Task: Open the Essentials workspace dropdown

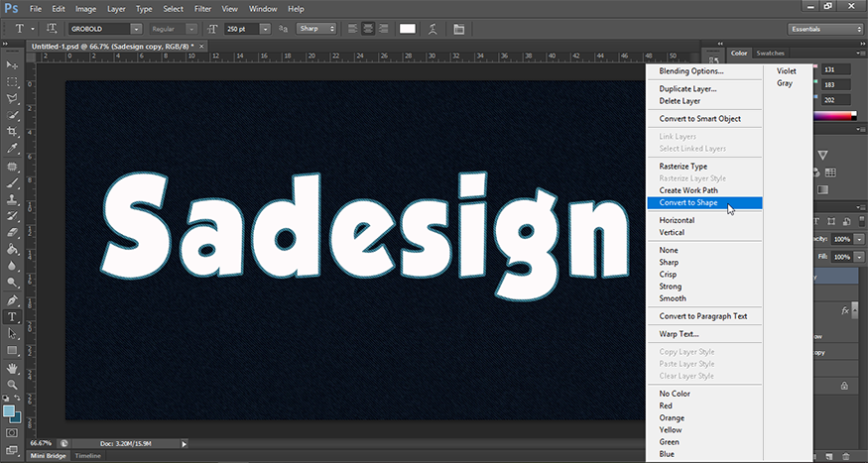Action: (x=824, y=29)
